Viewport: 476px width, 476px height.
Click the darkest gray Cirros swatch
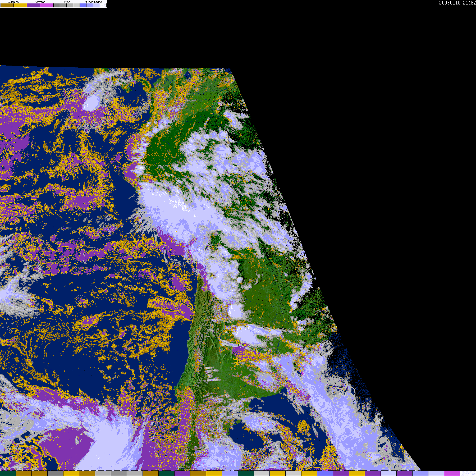tap(57, 6)
